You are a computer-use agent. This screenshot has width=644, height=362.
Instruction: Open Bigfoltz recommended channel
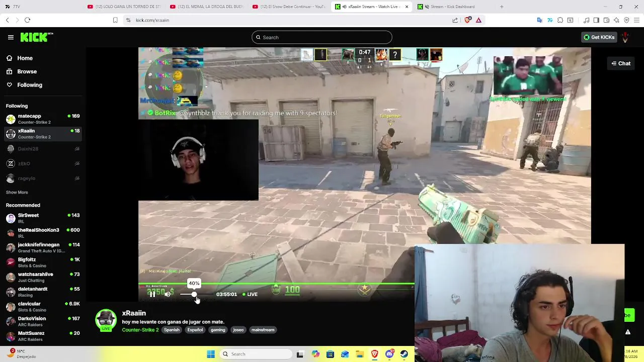[x=43, y=262]
